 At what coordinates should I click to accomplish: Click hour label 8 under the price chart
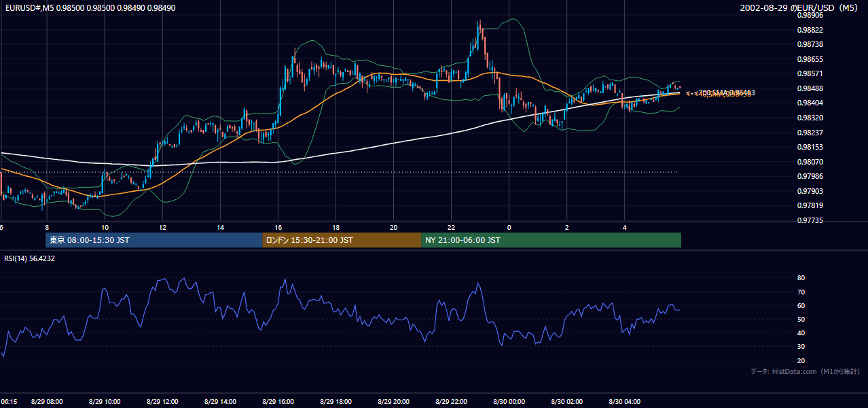(47, 227)
